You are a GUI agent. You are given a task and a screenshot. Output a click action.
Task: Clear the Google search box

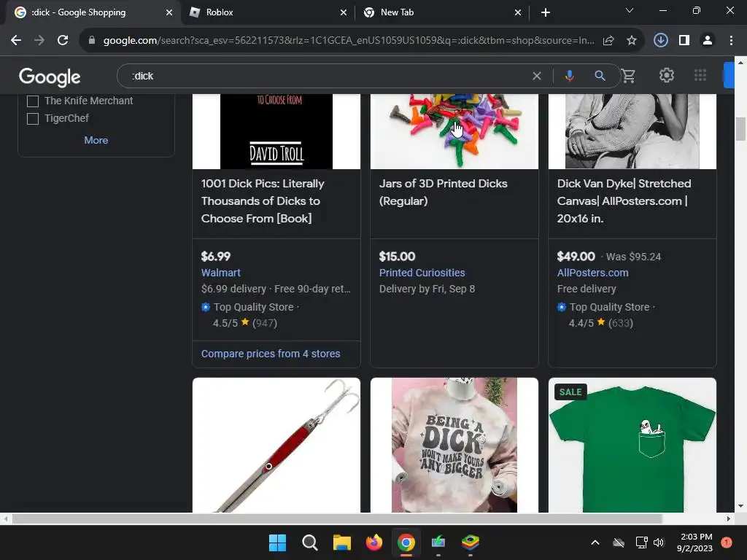[x=537, y=76]
